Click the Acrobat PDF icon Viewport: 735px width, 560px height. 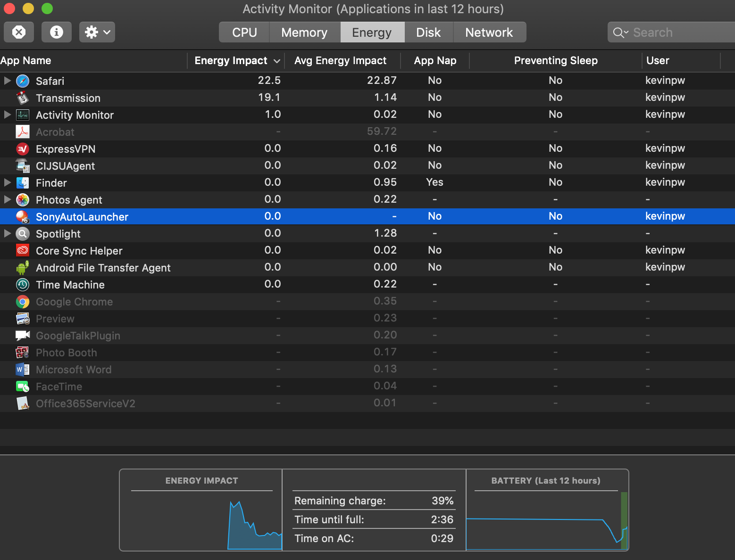23,132
